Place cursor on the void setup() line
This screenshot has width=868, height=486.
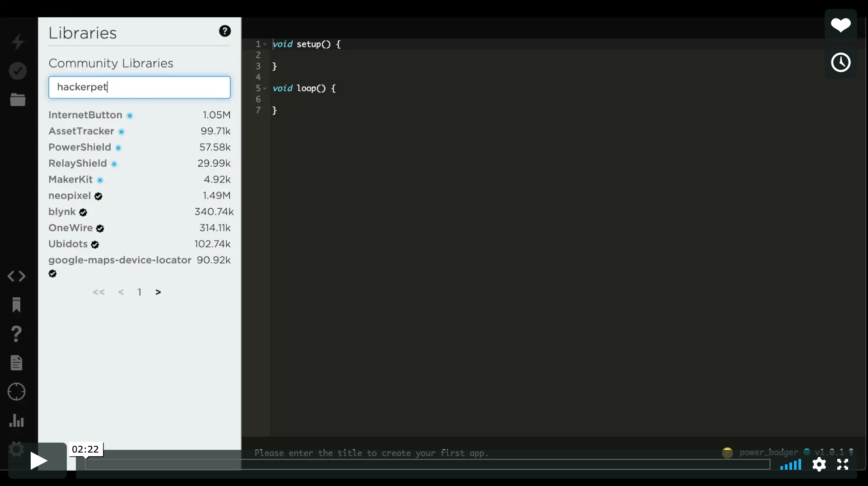tap(307, 44)
